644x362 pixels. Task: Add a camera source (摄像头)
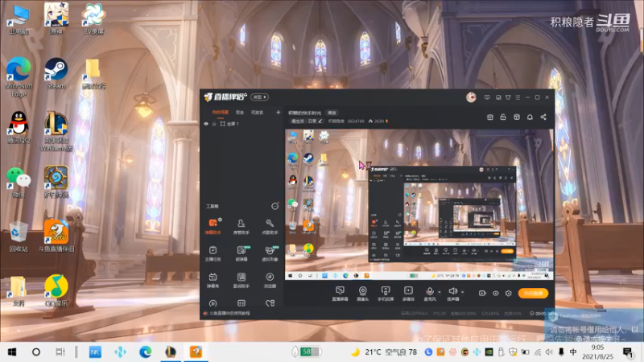pos(363,294)
